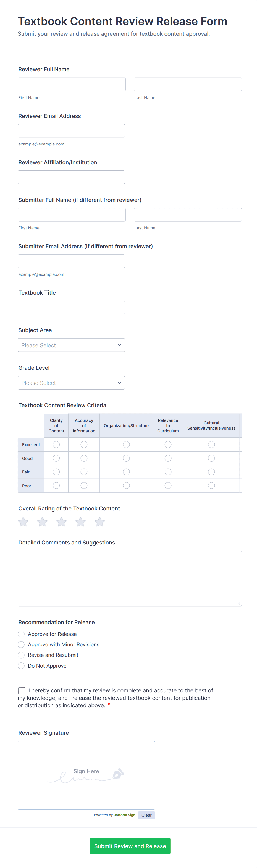
Task: Rate the textbook five stars
Action: [x=100, y=522]
